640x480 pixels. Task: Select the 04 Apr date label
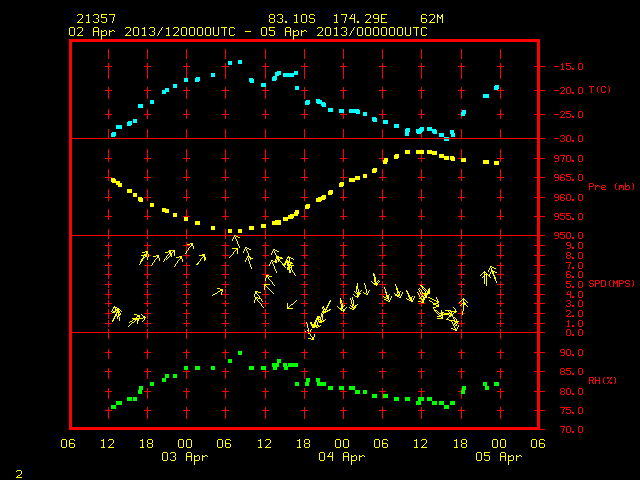(341, 457)
